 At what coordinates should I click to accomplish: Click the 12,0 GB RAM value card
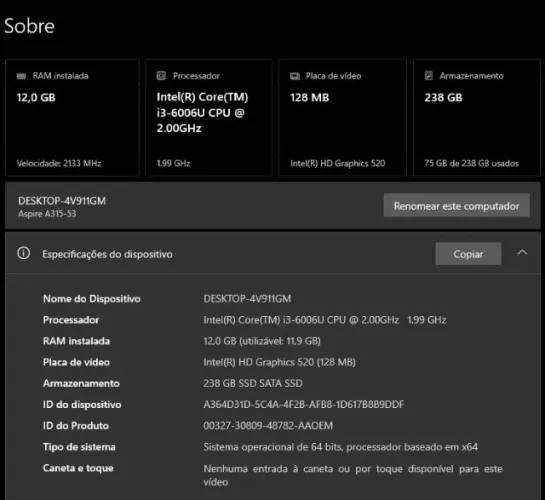pyautogui.click(x=36, y=98)
